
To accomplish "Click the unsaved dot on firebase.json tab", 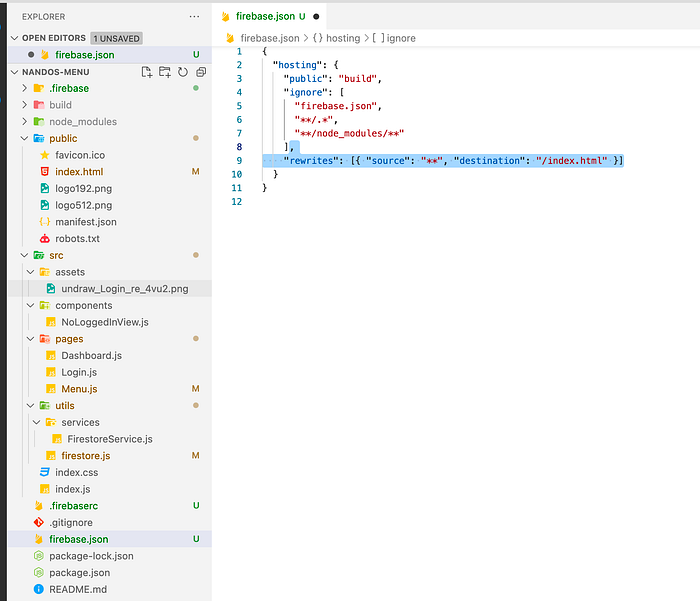I will pos(316,17).
